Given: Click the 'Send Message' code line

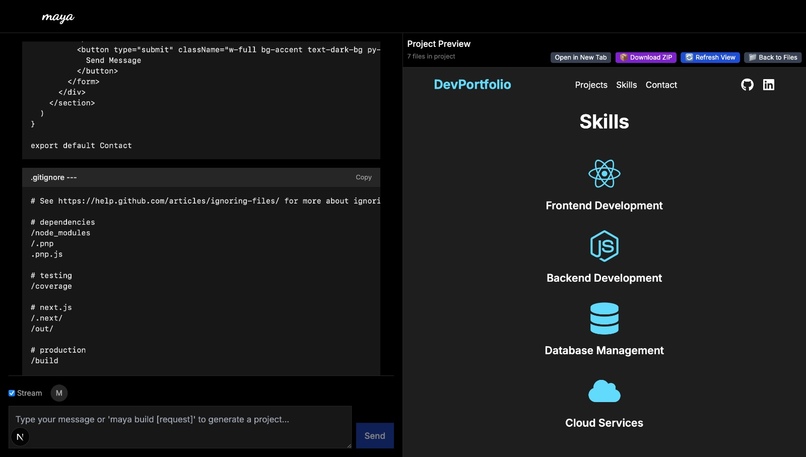Looking at the screenshot, I should point(113,60).
